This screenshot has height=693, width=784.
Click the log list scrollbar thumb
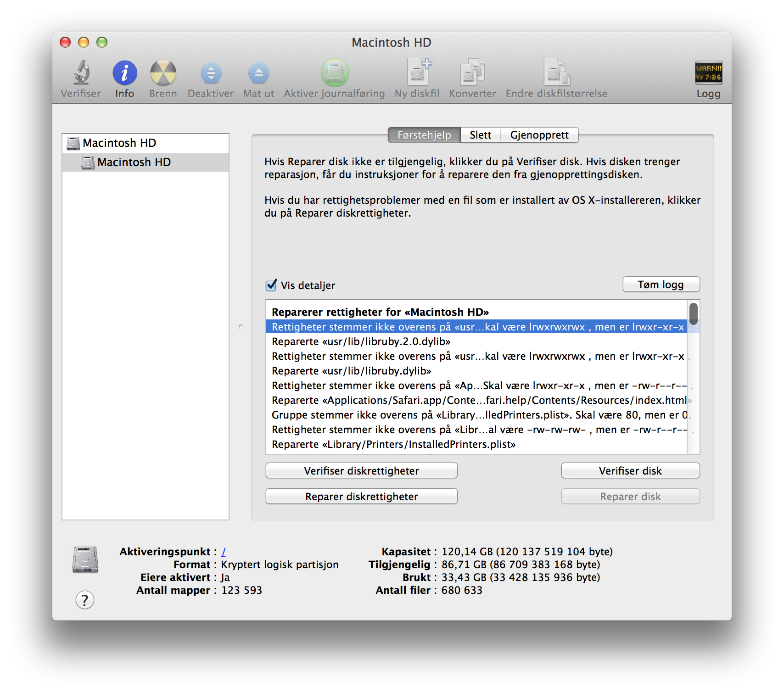(x=694, y=313)
